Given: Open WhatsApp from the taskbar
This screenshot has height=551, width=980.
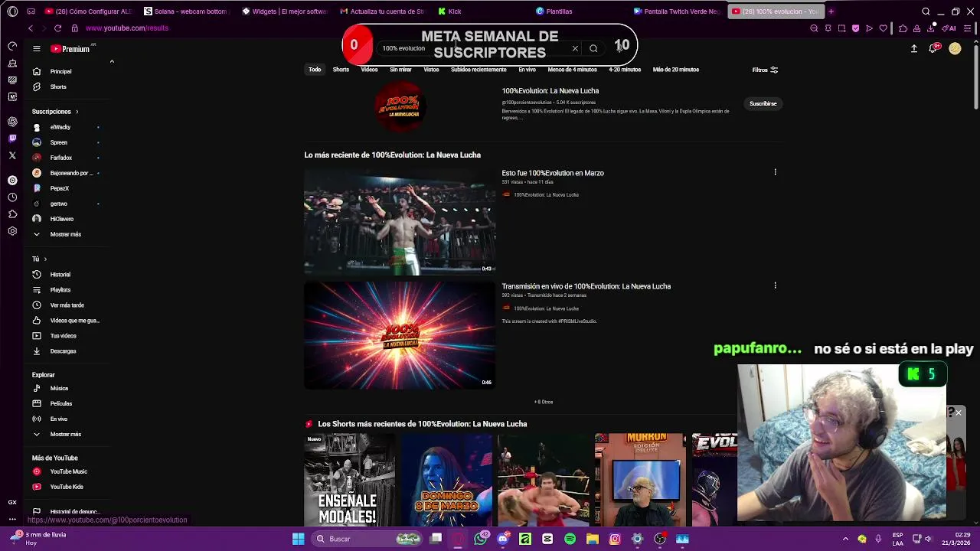Looking at the screenshot, I should 480,539.
